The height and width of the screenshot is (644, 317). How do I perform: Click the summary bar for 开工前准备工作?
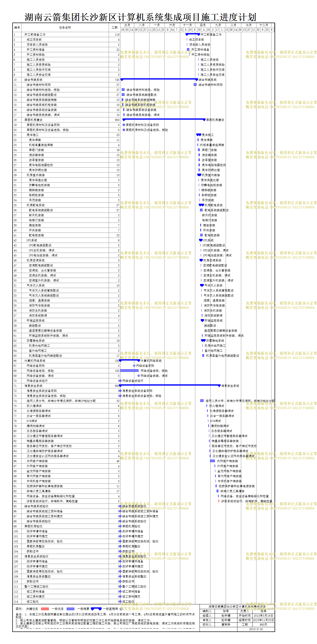(x=193, y=34)
